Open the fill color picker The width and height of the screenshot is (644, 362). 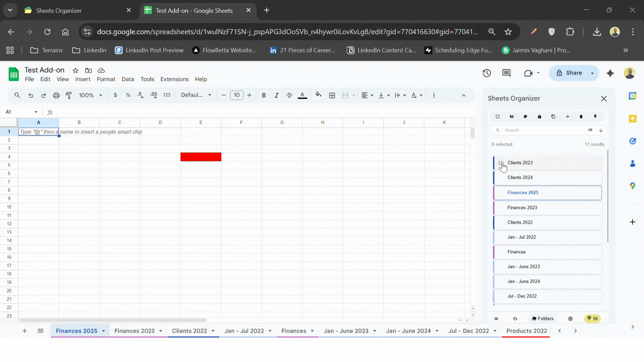pos(318,95)
